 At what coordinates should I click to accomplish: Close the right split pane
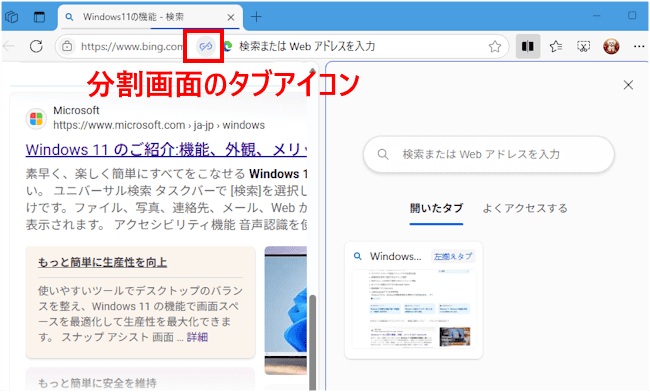[x=628, y=85]
